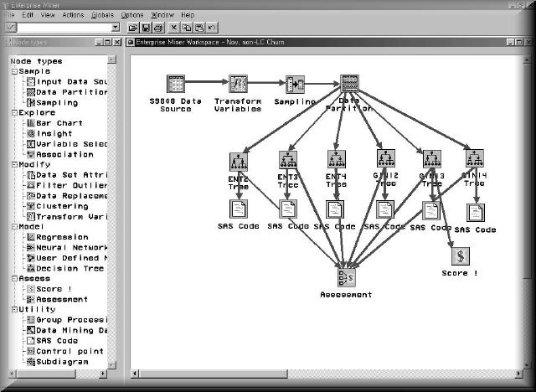Click workspace vertical scrollbar down arrow
This screenshot has width=536, height=392.
coord(527,364)
